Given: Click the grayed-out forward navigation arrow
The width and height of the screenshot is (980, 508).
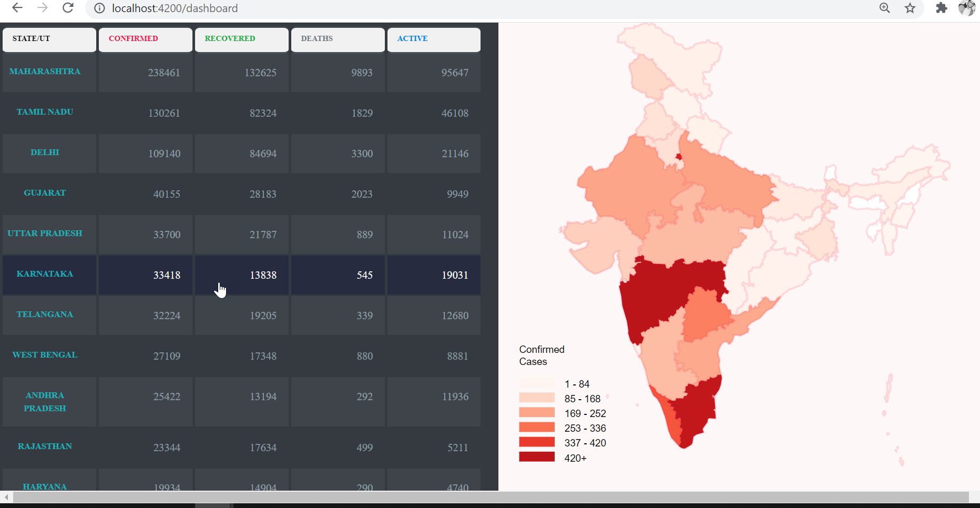Looking at the screenshot, I should [42, 8].
